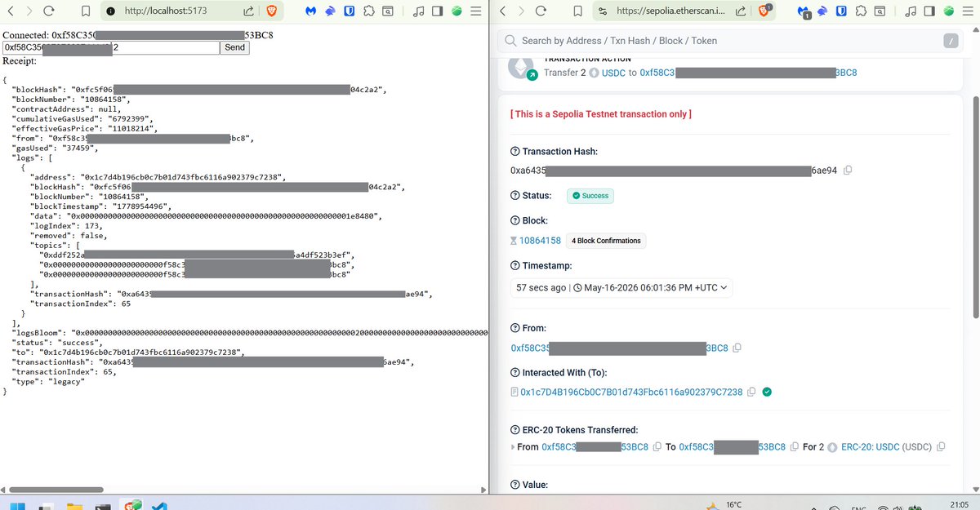Open Bitwarden extension in Etherscan window
The image size is (980, 510).
[841, 11]
